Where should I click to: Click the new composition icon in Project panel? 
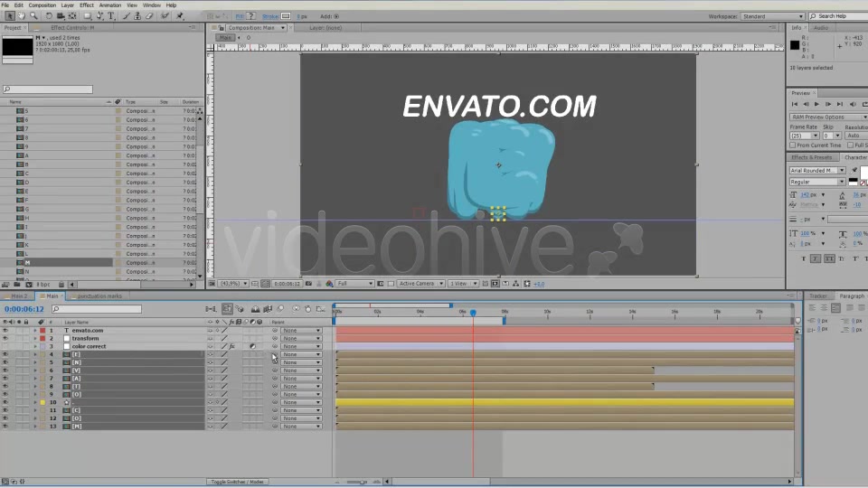(29, 285)
